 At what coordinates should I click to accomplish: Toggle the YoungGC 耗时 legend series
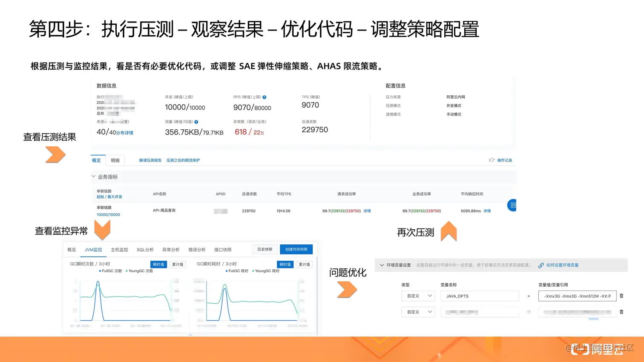266,271
